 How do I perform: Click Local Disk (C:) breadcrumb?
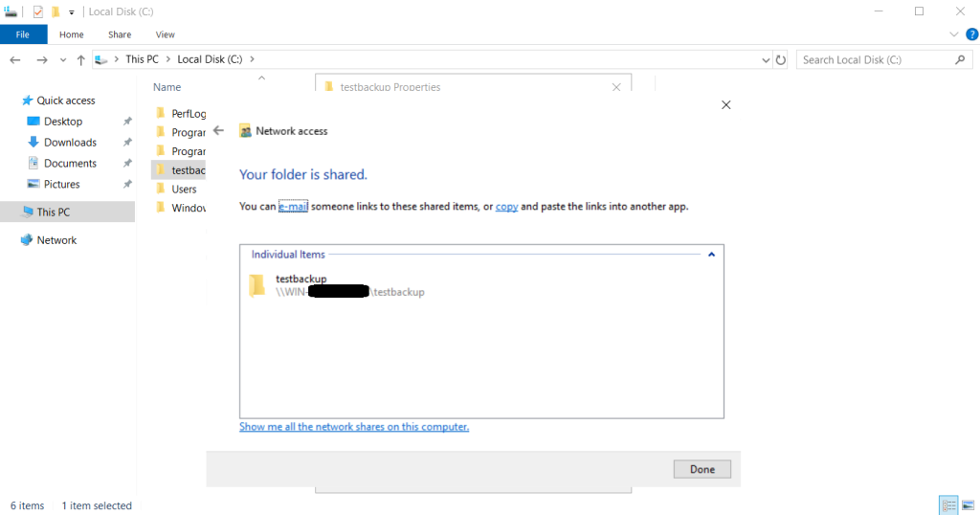pyautogui.click(x=210, y=59)
